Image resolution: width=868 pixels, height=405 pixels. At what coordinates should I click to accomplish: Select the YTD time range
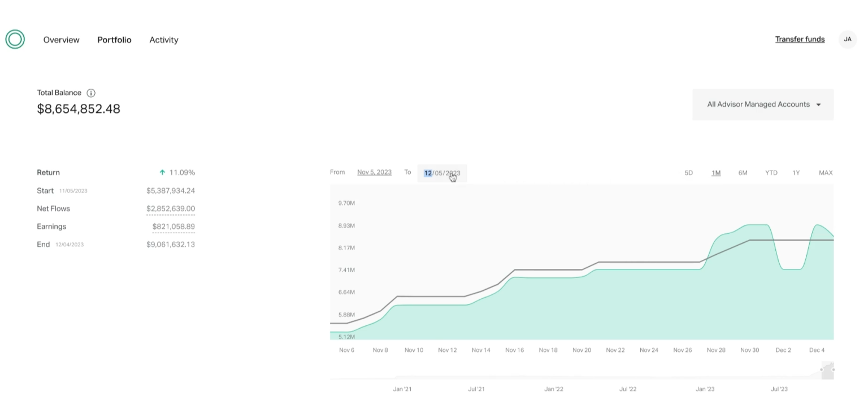click(771, 173)
